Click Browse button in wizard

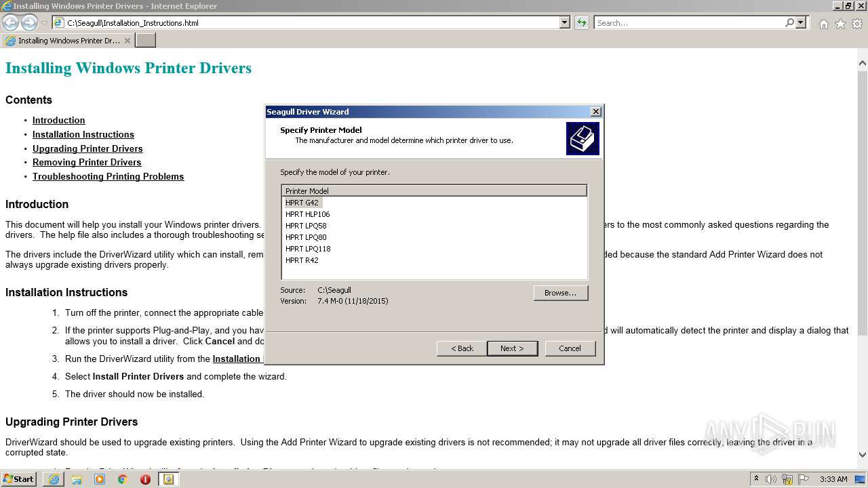560,293
